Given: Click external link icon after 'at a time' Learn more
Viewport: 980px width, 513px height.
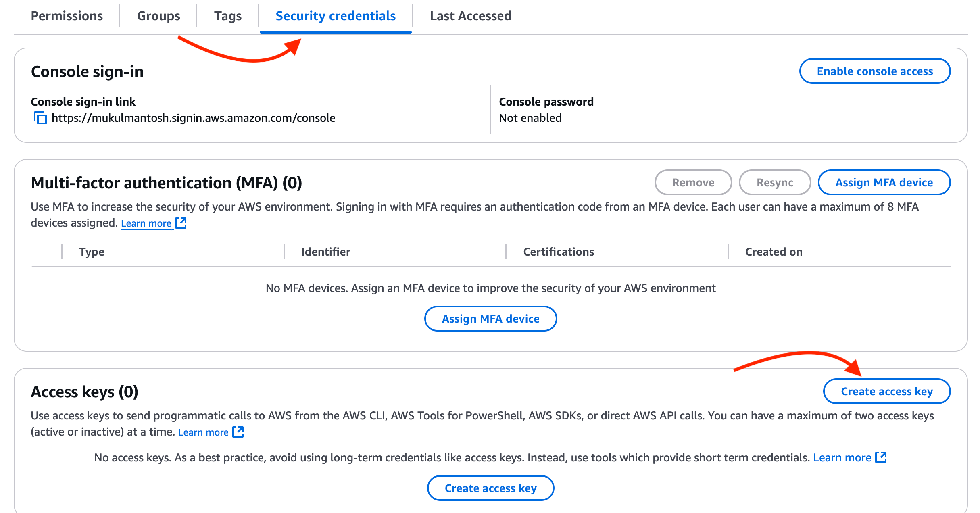Looking at the screenshot, I should coord(238,432).
